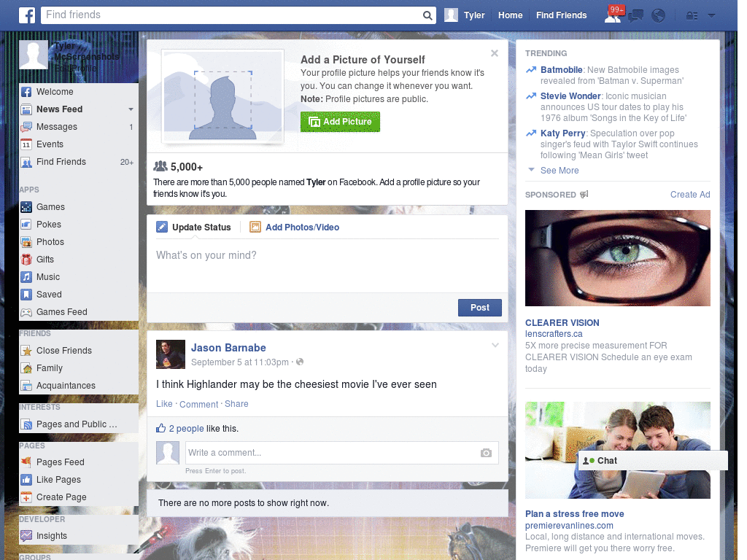Screen dimensions: 747x560
Task: Expand trending with See More
Action: coord(560,171)
